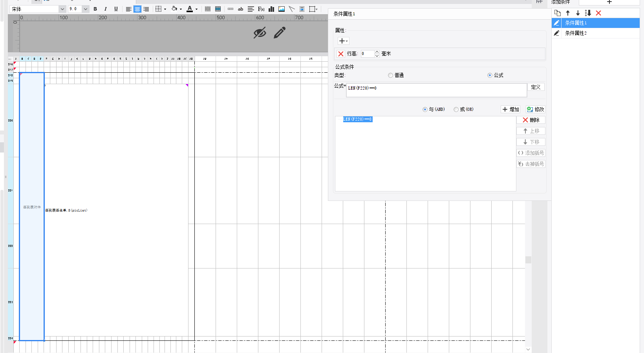
Task: Insert a sub-report element
Action: point(302,9)
